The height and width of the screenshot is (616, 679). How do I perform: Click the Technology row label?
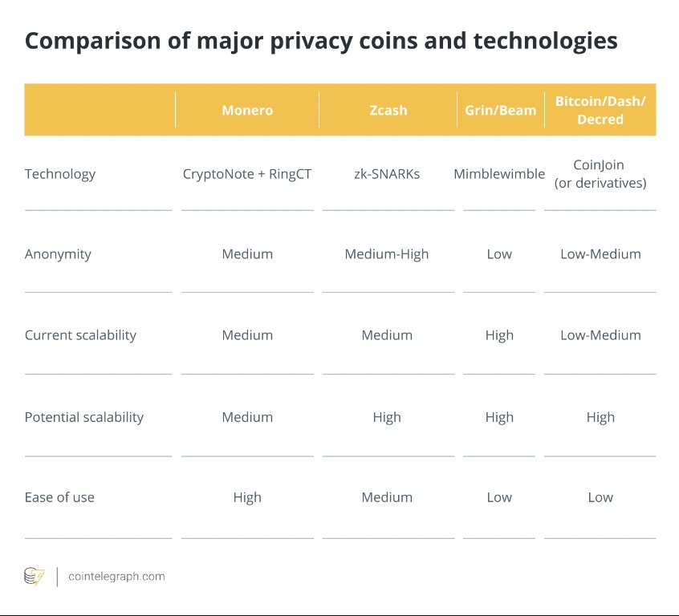(x=60, y=174)
